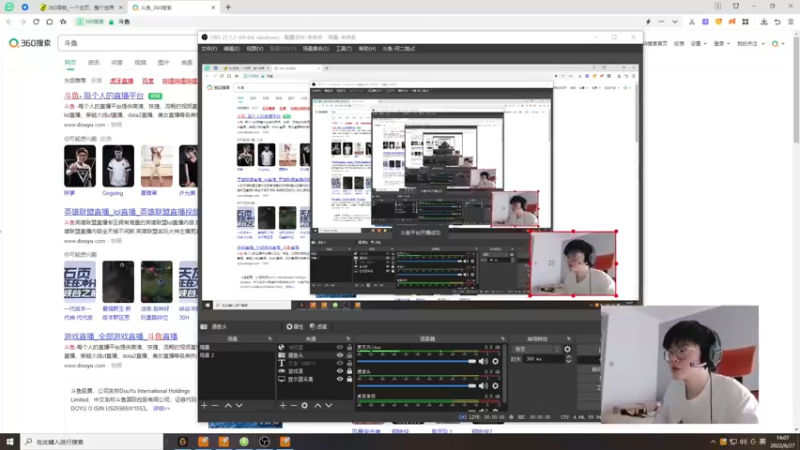
Task: Adjust 摄像头 channel volume slider
Action: click(416, 386)
